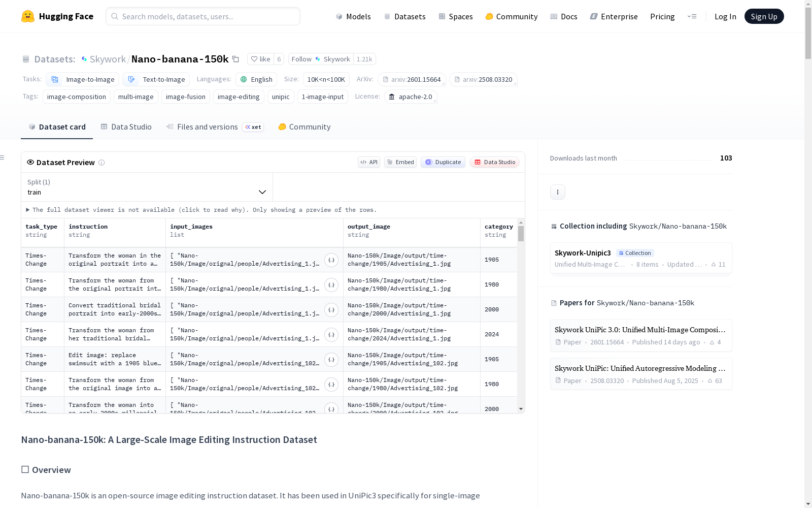Expand JSON for 2000 Advertising_1 input images
The width and height of the screenshot is (812, 508).
(331, 310)
